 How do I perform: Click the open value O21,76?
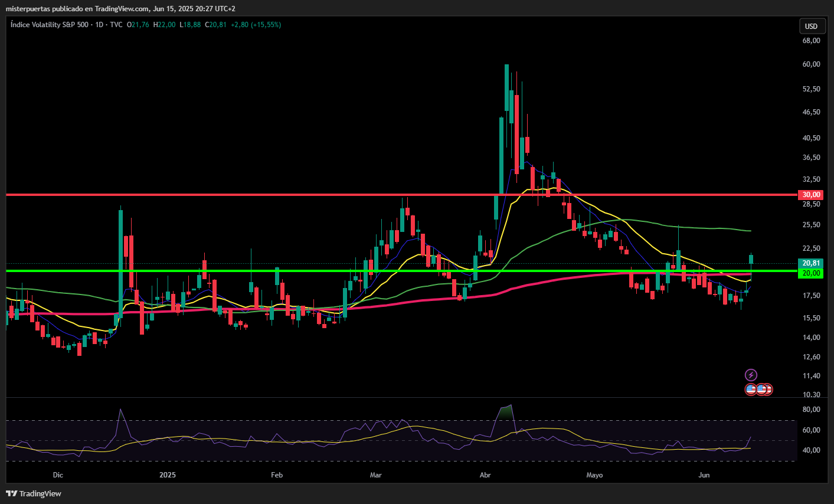point(138,25)
